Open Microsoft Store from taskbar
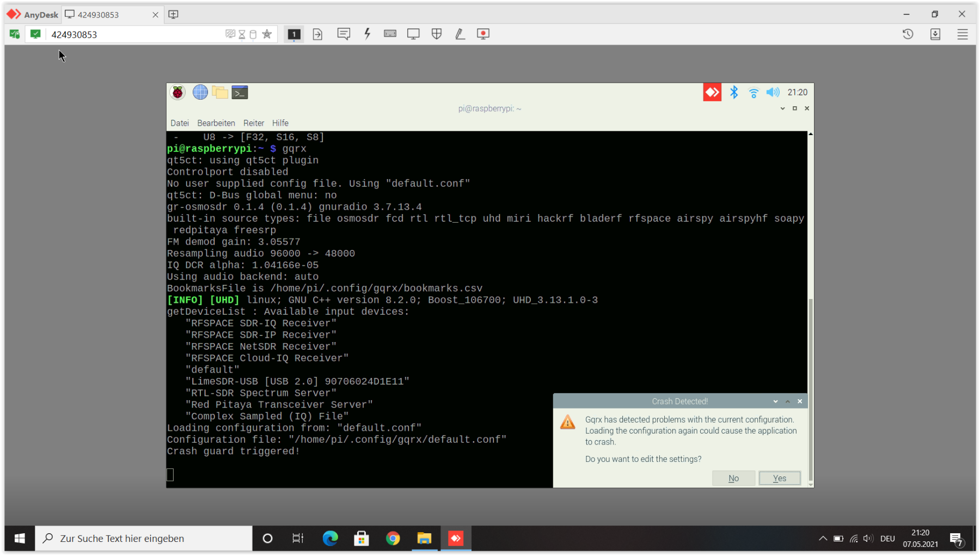The height and width of the screenshot is (555, 980). [x=361, y=538]
